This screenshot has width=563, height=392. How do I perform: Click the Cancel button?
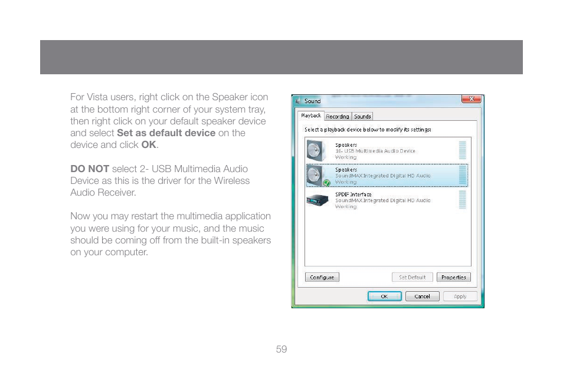coord(423,297)
